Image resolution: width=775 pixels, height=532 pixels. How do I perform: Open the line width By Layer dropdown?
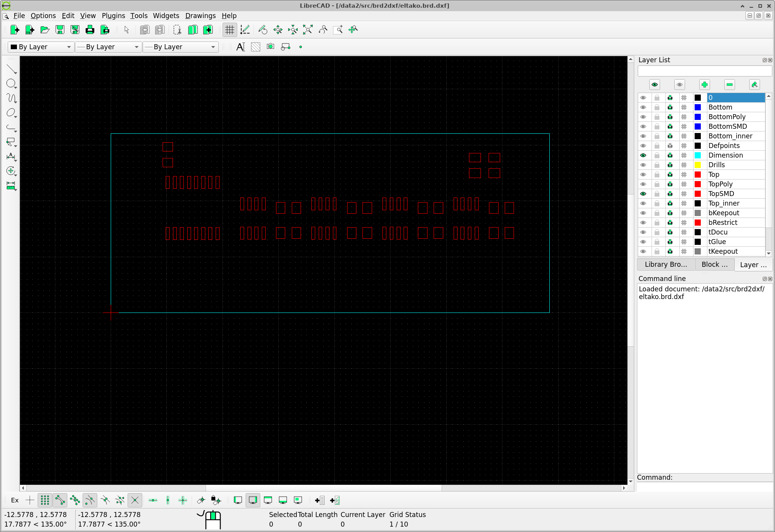(108, 47)
